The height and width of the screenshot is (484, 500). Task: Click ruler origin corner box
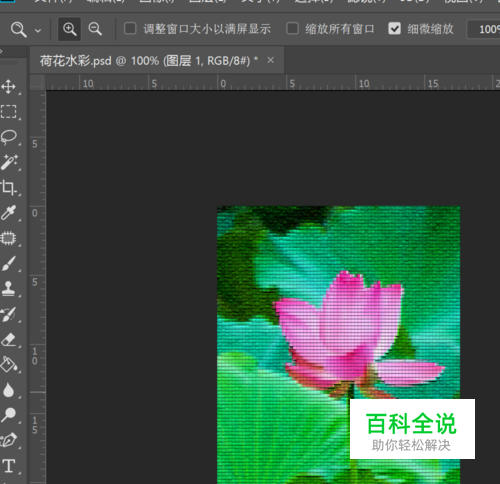(x=38, y=82)
